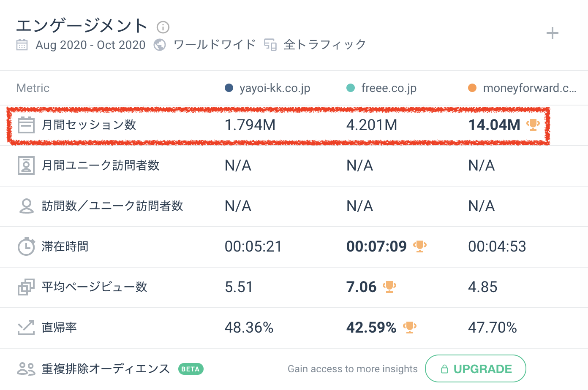Click the globe icon next to ワールドワイド
The image size is (588, 390).
pos(159,45)
